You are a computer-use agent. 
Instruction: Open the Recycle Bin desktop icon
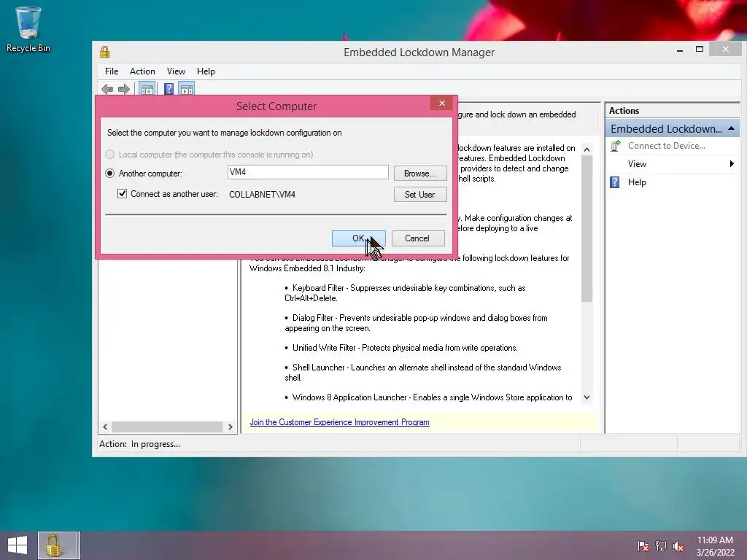coord(28,29)
